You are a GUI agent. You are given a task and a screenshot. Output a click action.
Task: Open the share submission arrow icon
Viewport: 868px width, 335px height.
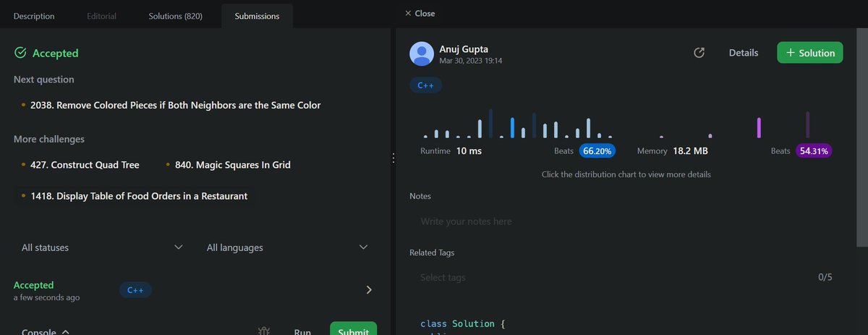coord(699,53)
